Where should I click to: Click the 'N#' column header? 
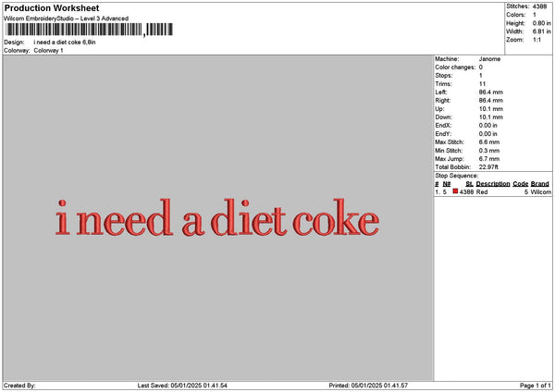coord(447,184)
